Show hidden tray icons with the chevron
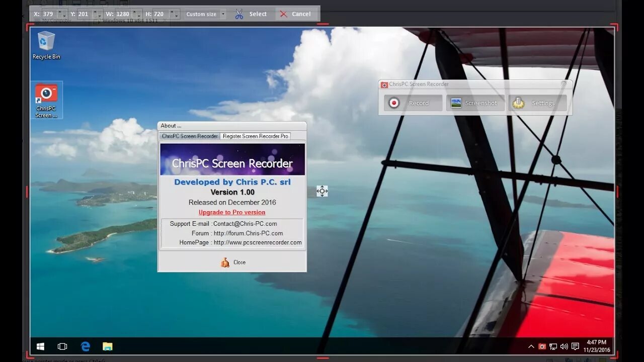 tap(531, 346)
